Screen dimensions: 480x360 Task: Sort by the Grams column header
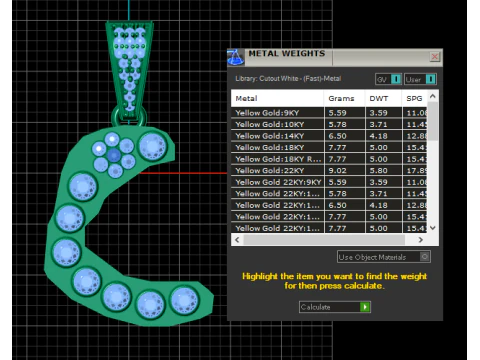(344, 98)
